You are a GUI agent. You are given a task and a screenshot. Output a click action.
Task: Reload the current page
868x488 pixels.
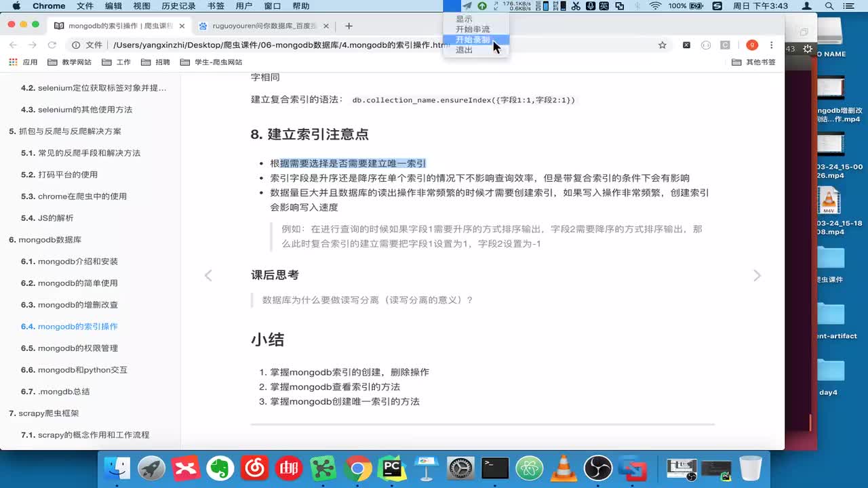click(52, 45)
